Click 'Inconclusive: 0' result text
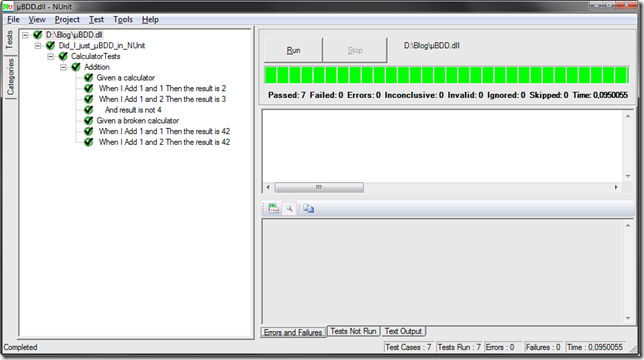The image size is (644, 360). (x=414, y=95)
